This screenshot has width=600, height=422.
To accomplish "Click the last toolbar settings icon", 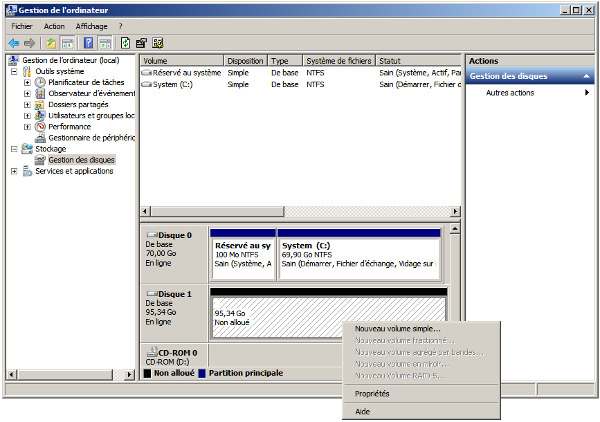I will 158,43.
